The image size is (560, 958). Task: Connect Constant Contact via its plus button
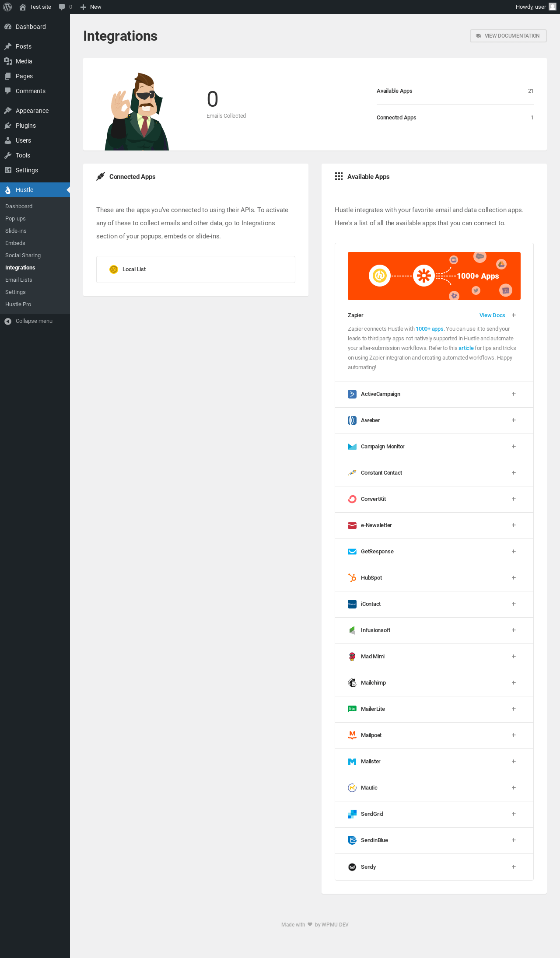514,473
